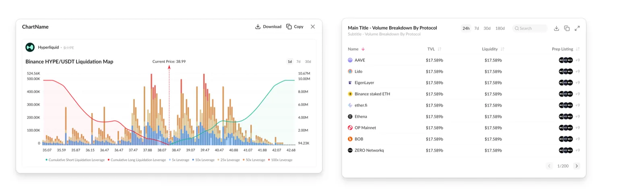The image size is (644, 196).
Task: Click the AAVE row prep listing icons
Action: tap(566, 60)
